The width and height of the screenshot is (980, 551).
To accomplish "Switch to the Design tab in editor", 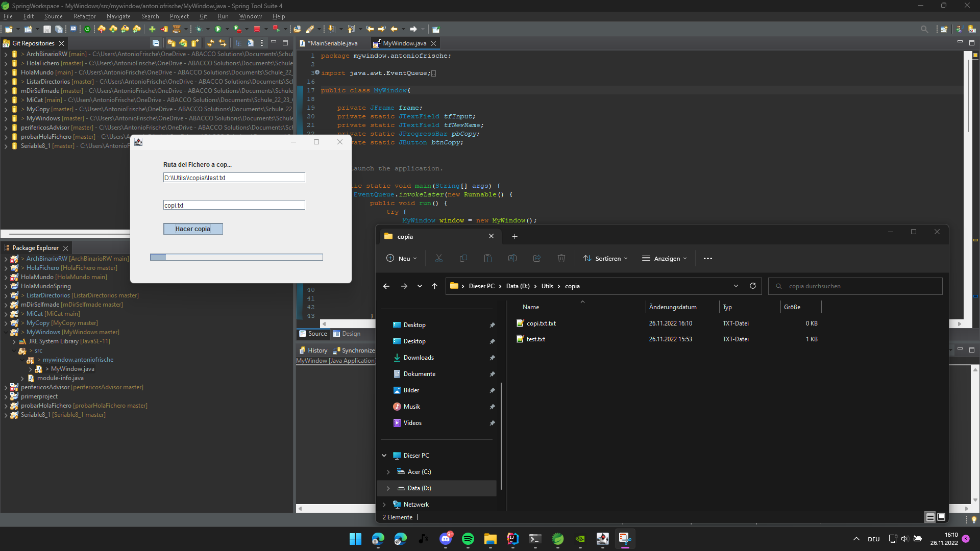I will click(351, 333).
